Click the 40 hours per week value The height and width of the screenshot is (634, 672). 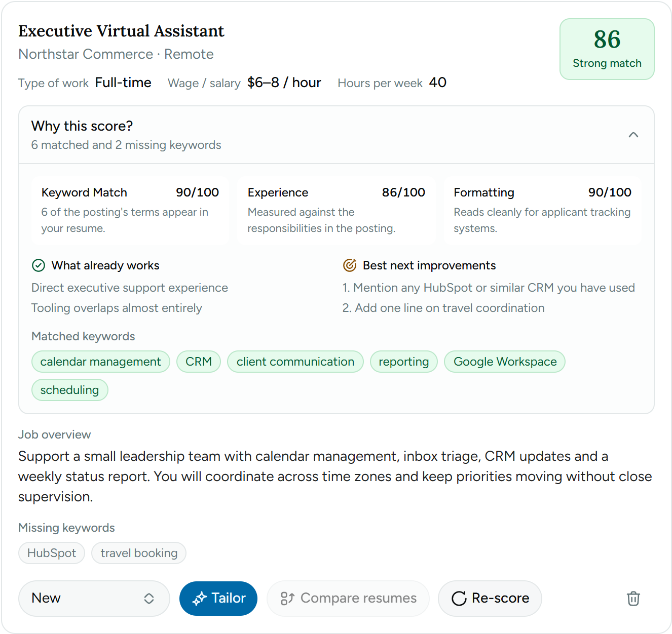coord(438,83)
